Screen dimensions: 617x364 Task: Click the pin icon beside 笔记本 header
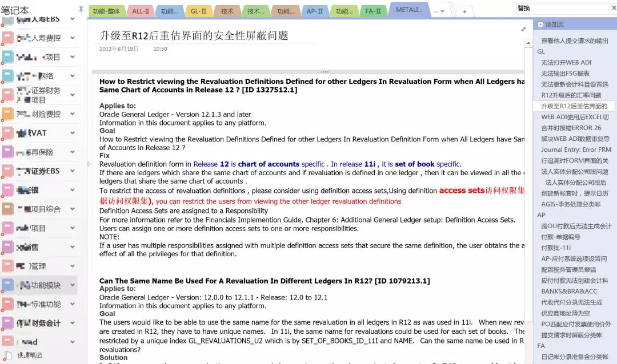click(81, 10)
